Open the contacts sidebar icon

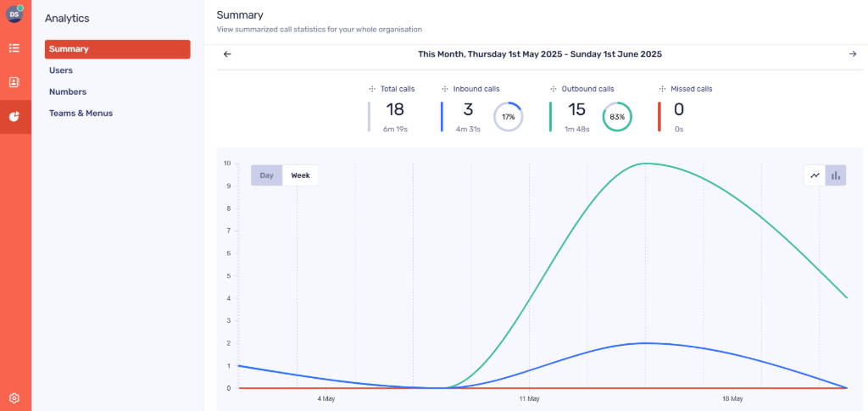coord(14,82)
